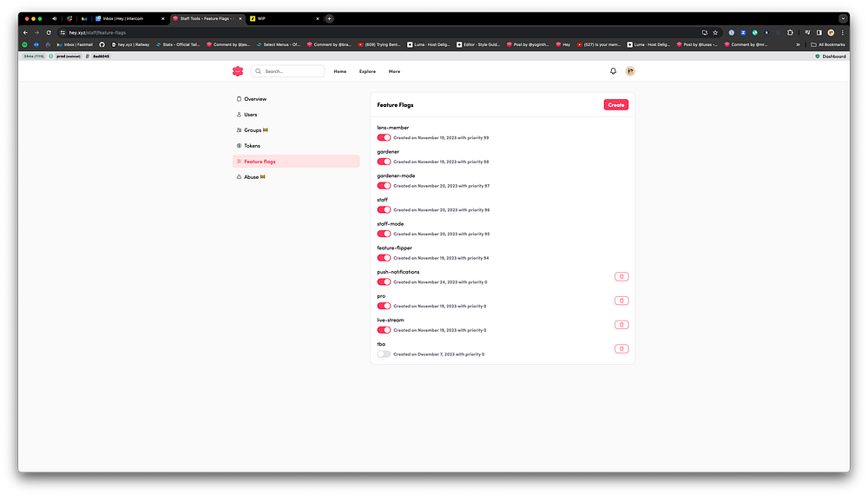Open the Hey logo home icon
The width and height of the screenshot is (868, 496).
point(238,71)
